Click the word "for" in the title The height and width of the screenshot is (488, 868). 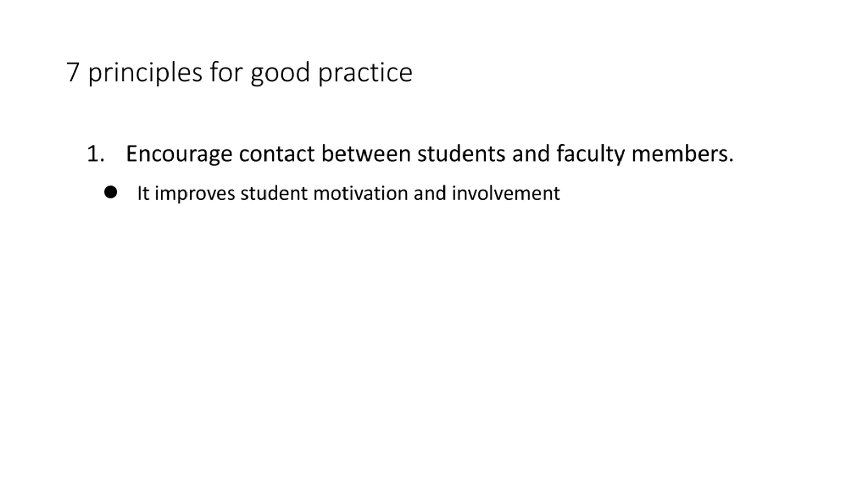(226, 72)
